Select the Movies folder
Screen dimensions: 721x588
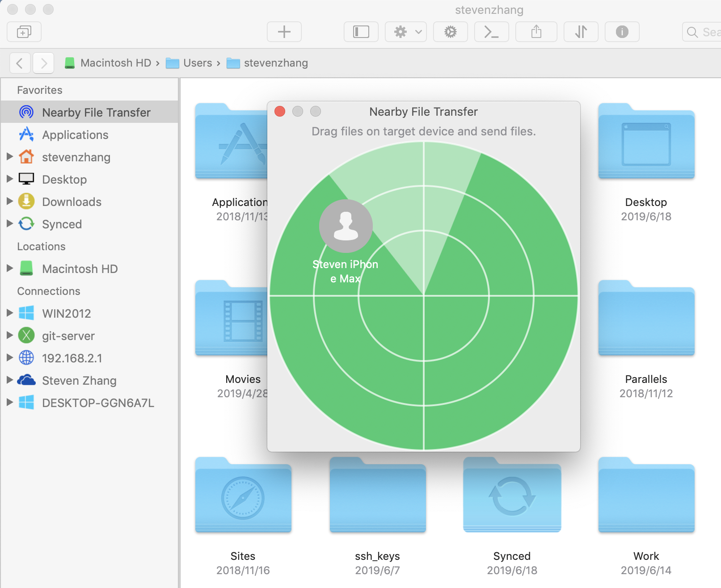click(x=232, y=318)
